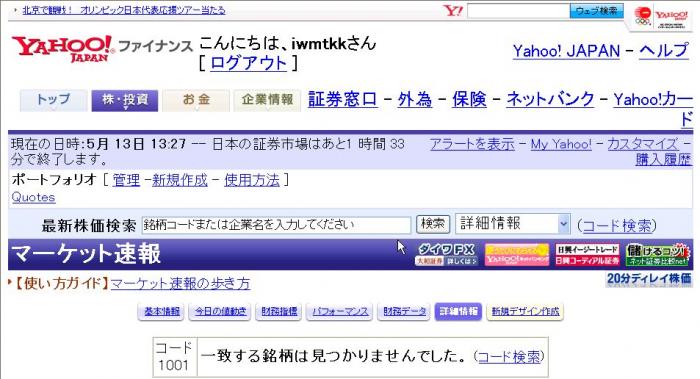700x379 pixels.
Task: Open the Yahoo Olympic sponsor logo badge
Action: [x=661, y=17]
